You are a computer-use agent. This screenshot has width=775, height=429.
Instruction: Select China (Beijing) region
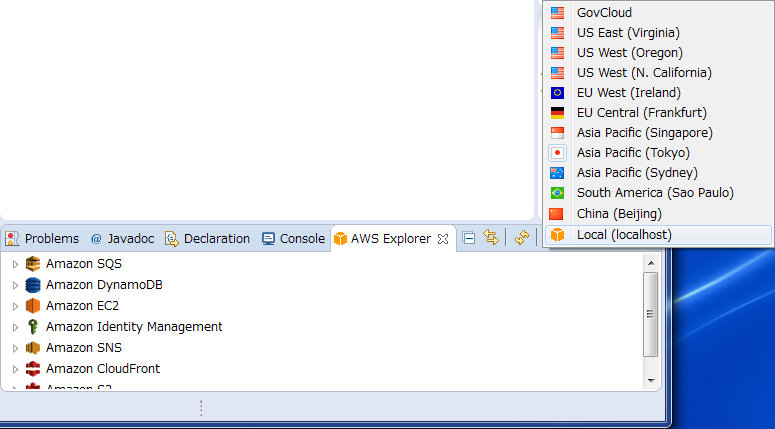[x=658, y=214]
